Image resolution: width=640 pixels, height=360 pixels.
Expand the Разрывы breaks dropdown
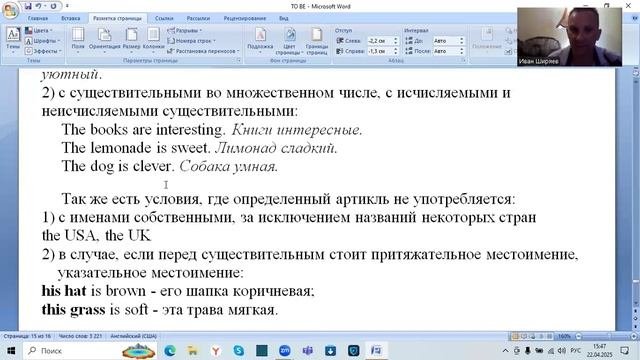pos(184,31)
